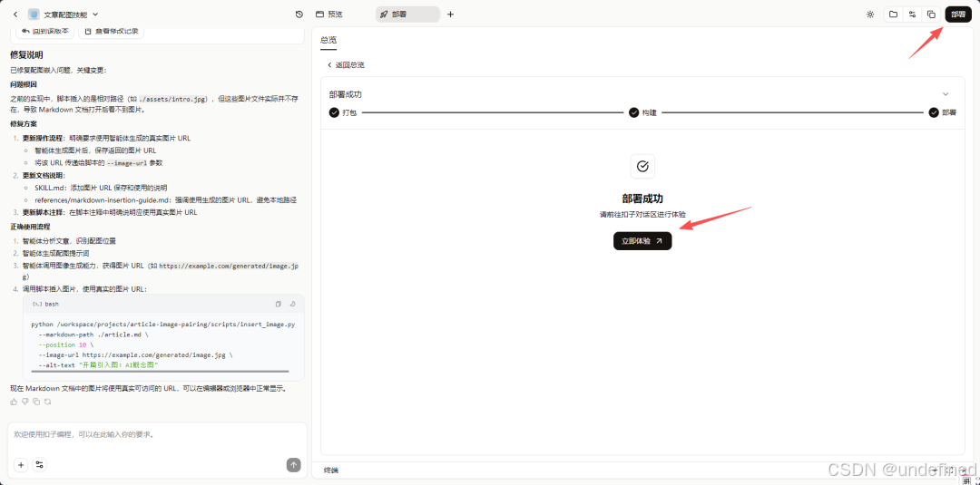This screenshot has height=485, width=980.
Task: Dislike the response with thumbs down
Action: [x=25, y=402]
